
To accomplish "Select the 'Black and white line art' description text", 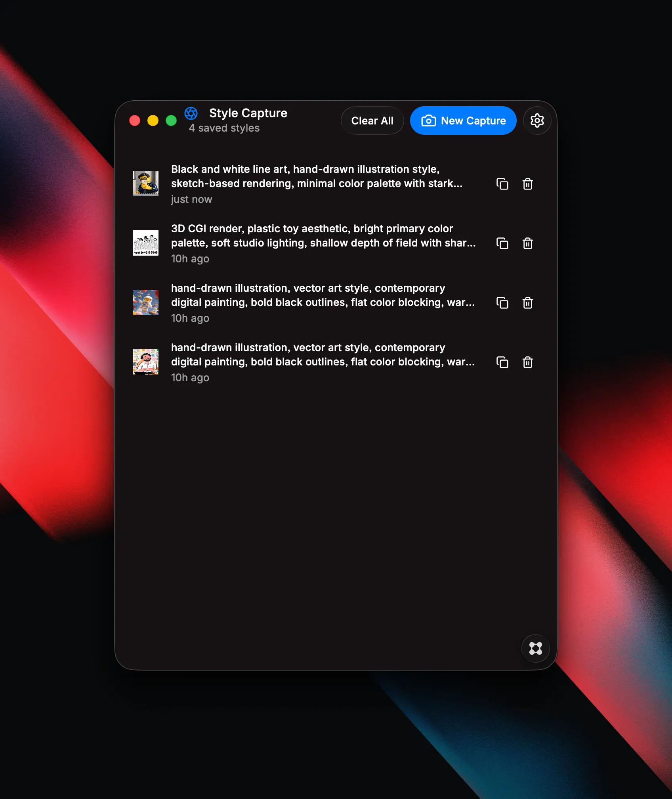I will 317,176.
